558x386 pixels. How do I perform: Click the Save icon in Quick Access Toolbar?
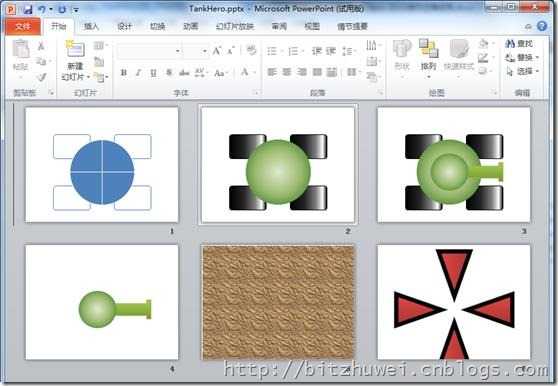(x=27, y=9)
